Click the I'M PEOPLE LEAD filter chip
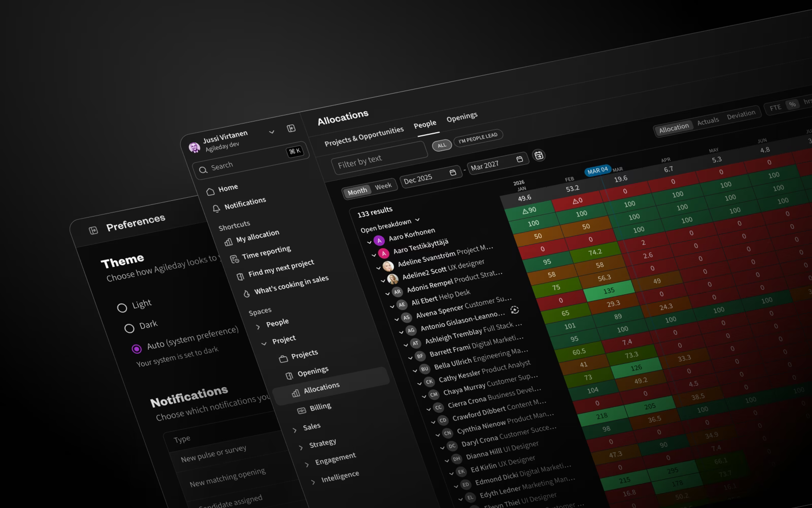The image size is (812, 508). coord(478,138)
